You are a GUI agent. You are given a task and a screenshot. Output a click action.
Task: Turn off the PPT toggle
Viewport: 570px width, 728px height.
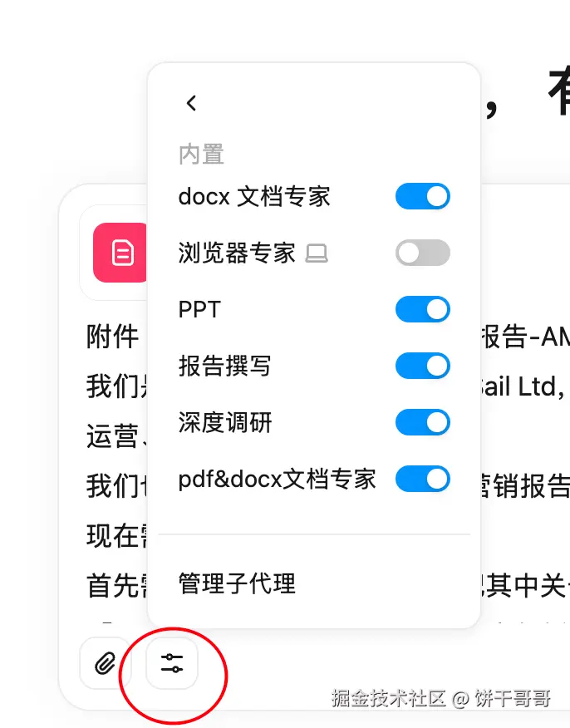[x=422, y=309]
